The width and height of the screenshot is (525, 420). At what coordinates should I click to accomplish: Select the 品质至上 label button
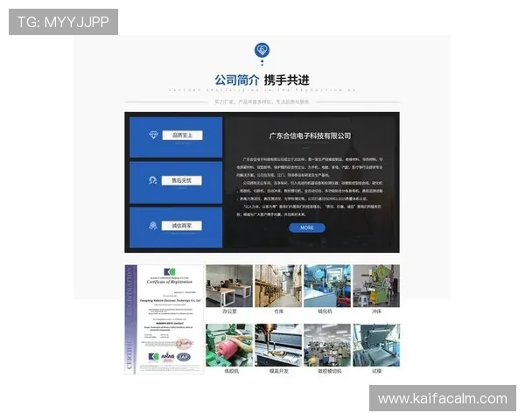pyautogui.click(x=182, y=136)
